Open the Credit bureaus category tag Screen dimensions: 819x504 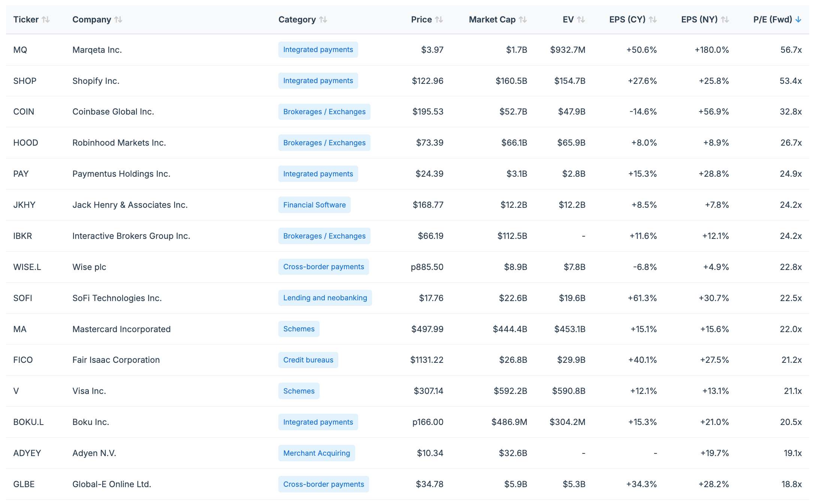click(308, 360)
